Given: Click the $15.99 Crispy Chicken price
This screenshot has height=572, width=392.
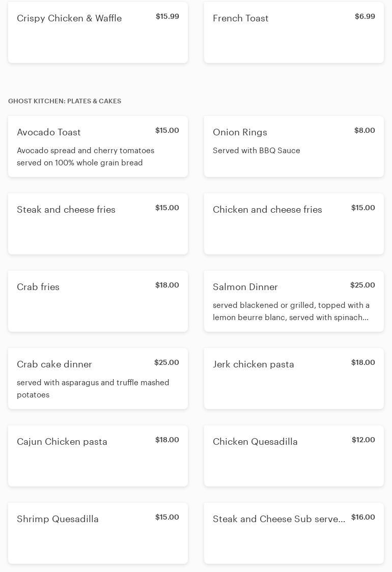Looking at the screenshot, I should point(167,17).
